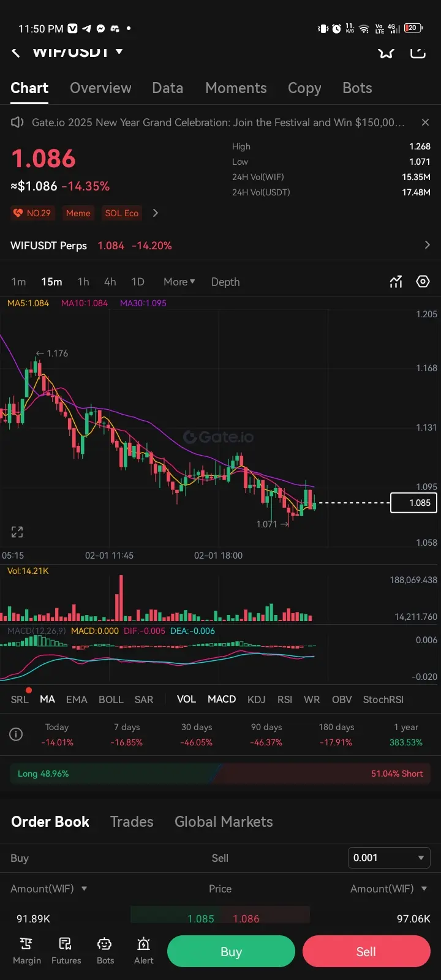Tap the Long/Short ratio bar
Screen dimensions: 441x980
[221, 774]
